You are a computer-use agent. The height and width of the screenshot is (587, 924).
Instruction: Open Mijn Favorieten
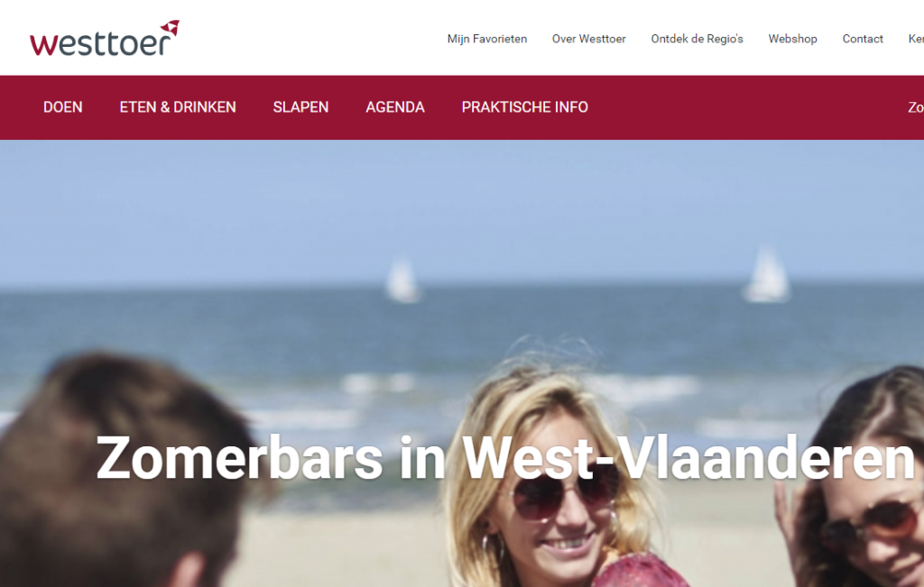[x=486, y=39]
